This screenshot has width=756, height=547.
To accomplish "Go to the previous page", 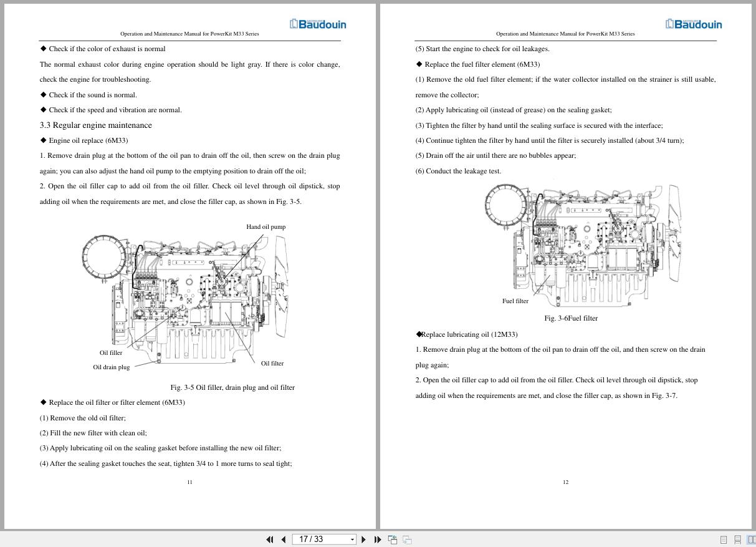I will click(284, 540).
